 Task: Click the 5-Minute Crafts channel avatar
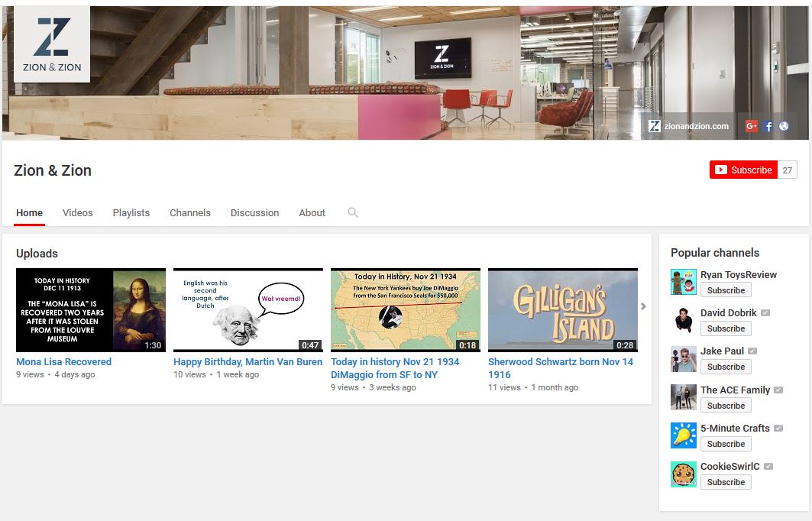[683, 435]
